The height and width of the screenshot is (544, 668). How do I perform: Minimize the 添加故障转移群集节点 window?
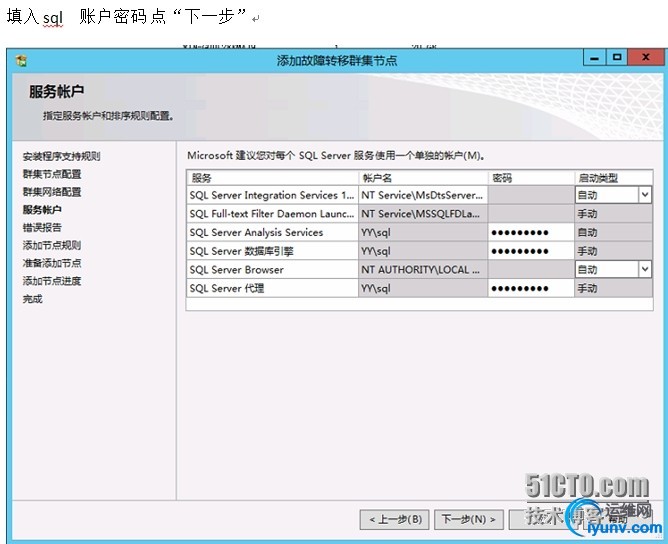(594, 57)
